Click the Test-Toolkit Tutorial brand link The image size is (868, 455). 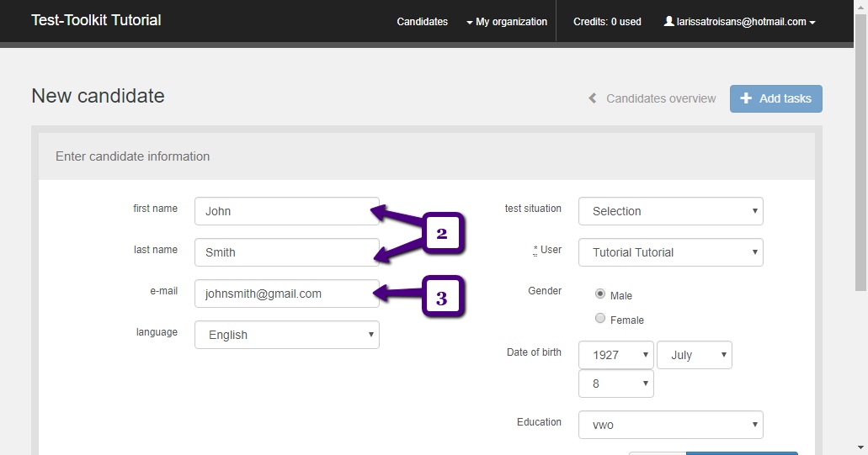coord(96,20)
